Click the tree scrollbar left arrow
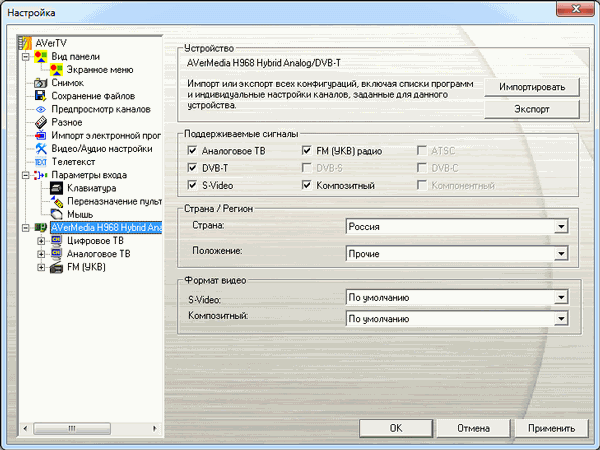The image size is (600, 450). [25, 428]
